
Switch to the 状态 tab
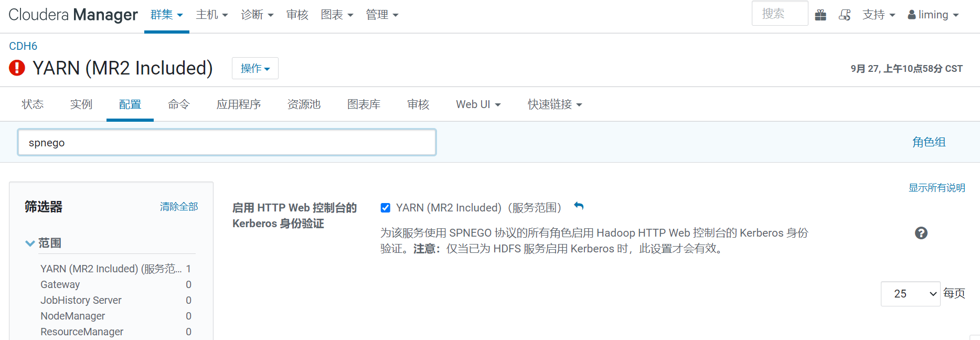click(33, 104)
